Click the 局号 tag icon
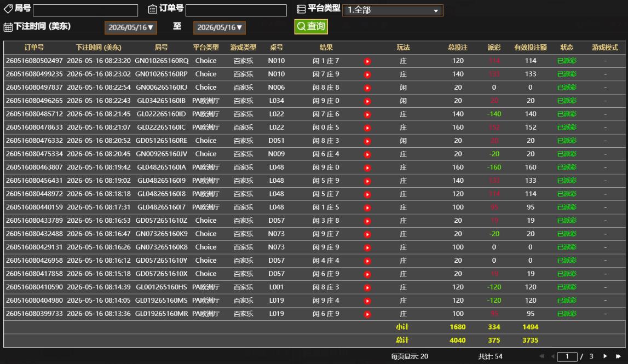 click(x=8, y=8)
